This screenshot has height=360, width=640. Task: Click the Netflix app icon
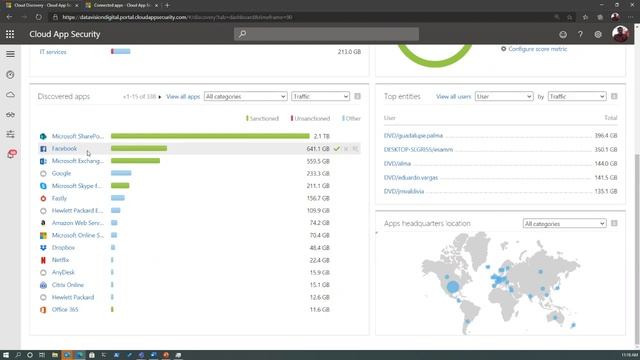[x=43, y=260]
